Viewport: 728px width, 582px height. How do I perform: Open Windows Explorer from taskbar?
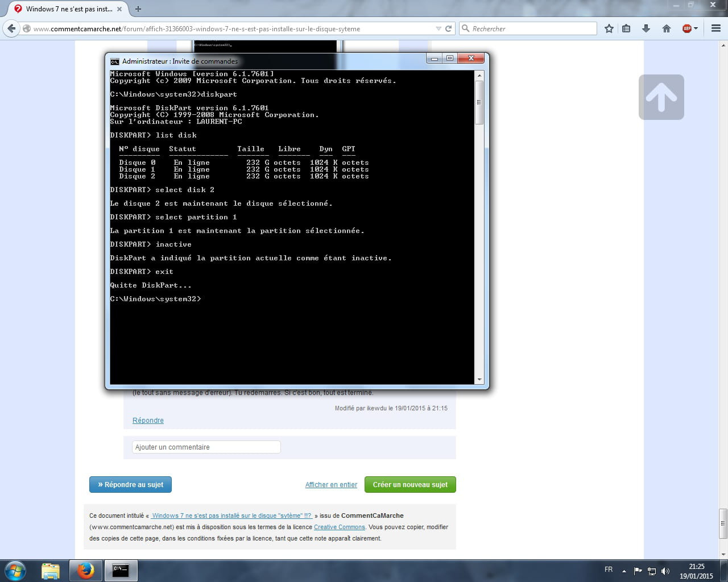point(51,571)
